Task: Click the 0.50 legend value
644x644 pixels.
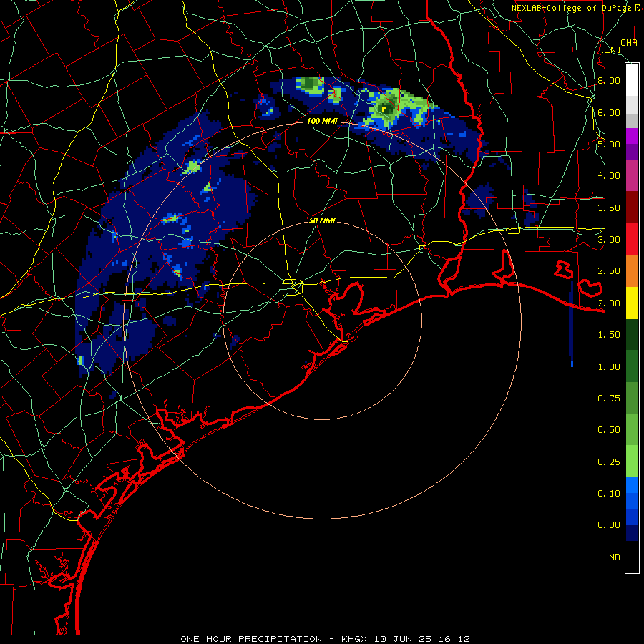Action: click(609, 430)
